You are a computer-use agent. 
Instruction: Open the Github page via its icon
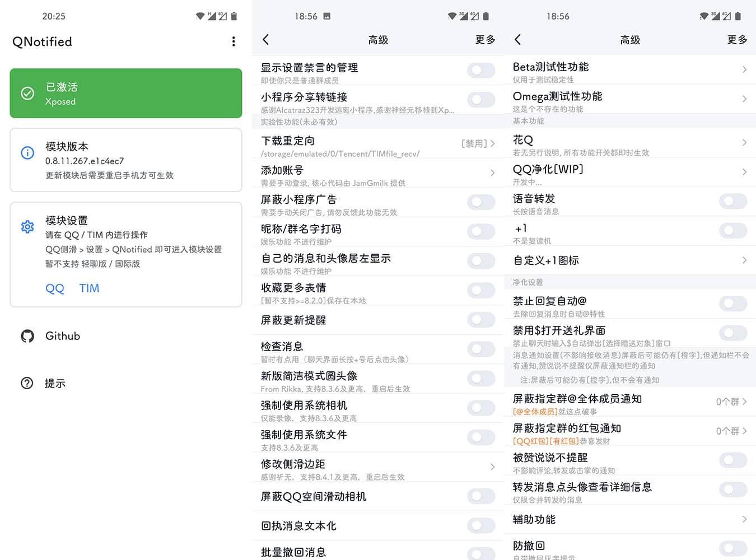[27, 336]
